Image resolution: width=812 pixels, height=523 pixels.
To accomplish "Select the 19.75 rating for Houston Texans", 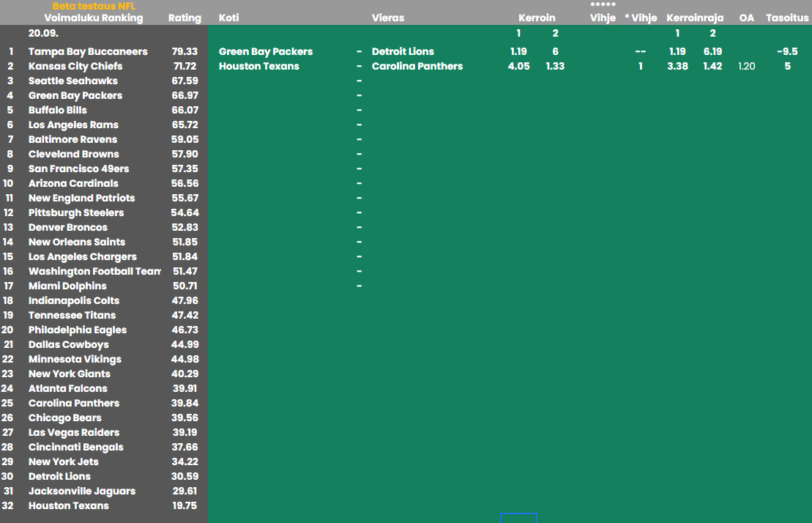I will (x=185, y=505).
